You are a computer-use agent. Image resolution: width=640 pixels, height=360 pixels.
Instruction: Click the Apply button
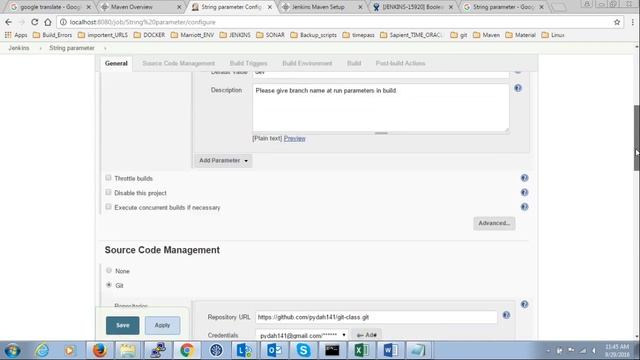[x=162, y=325]
